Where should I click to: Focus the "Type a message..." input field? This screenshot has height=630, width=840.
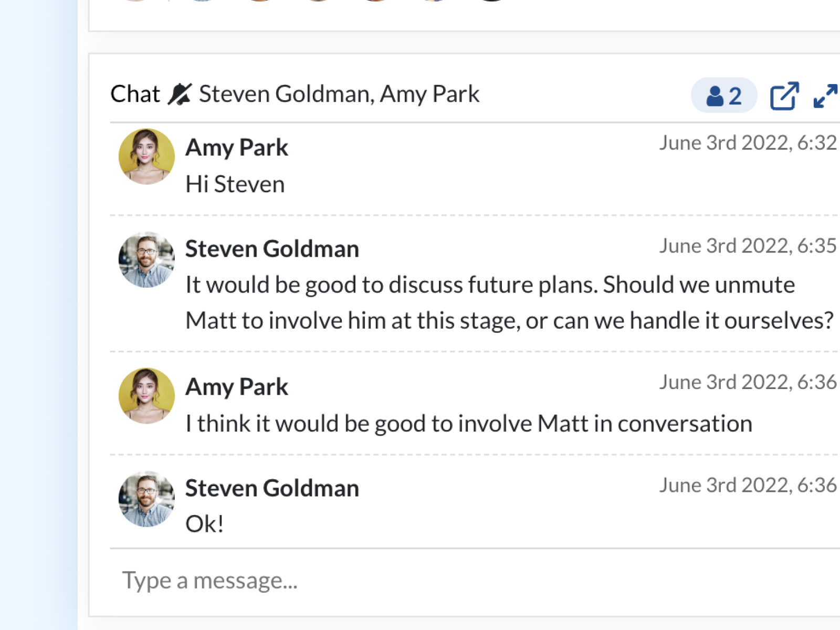pos(472,581)
